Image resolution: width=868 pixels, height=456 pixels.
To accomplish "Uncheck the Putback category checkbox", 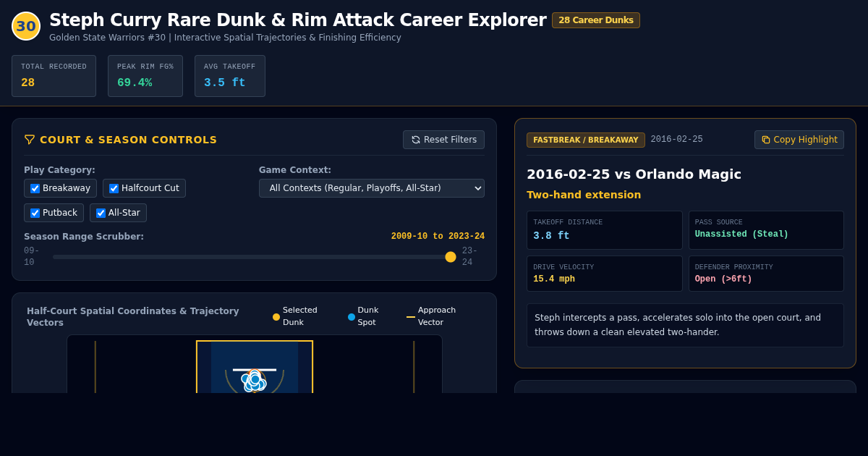I will (x=35, y=213).
